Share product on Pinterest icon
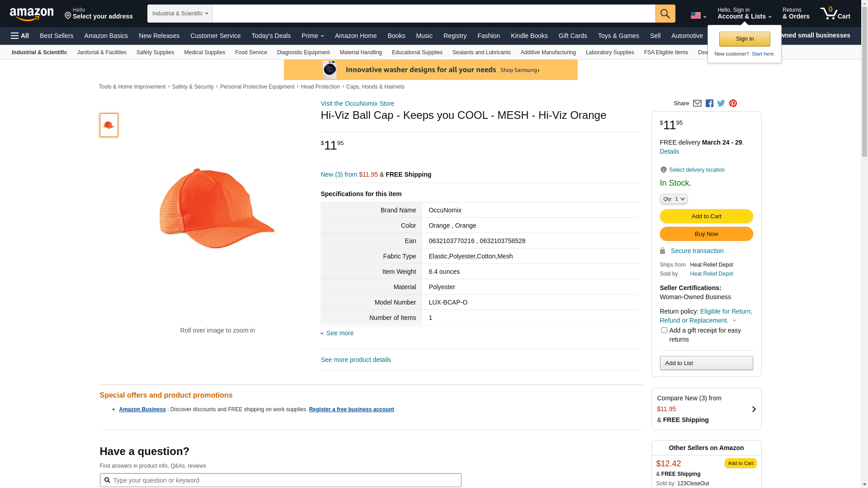This screenshot has width=868, height=488. pos(733,103)
